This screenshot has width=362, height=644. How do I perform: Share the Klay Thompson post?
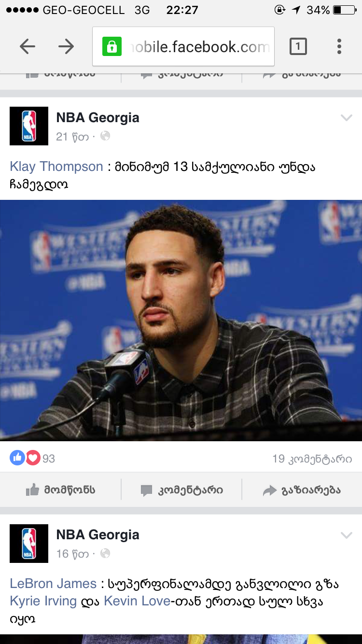[302, 490]
